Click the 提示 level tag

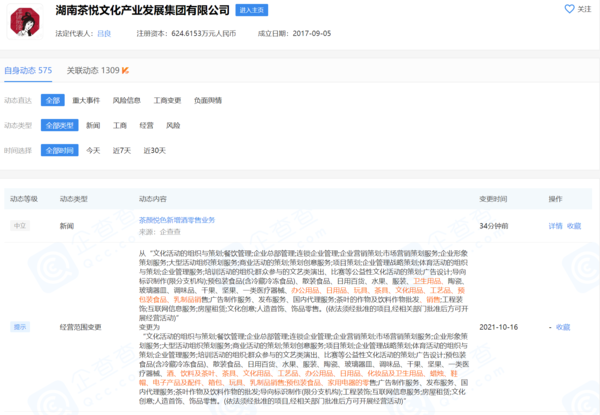coord(20,327)
